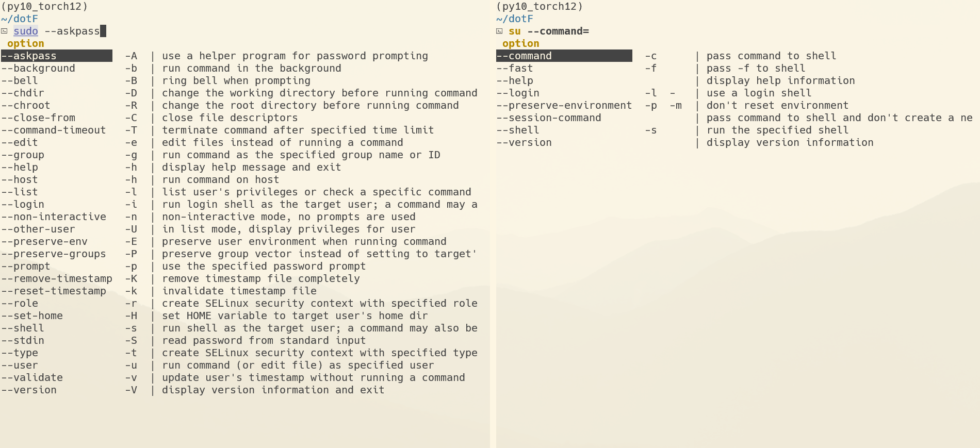This screenshot has height=448, width=980.
Task: Click the underlined sudo command word
Action: 26,31
